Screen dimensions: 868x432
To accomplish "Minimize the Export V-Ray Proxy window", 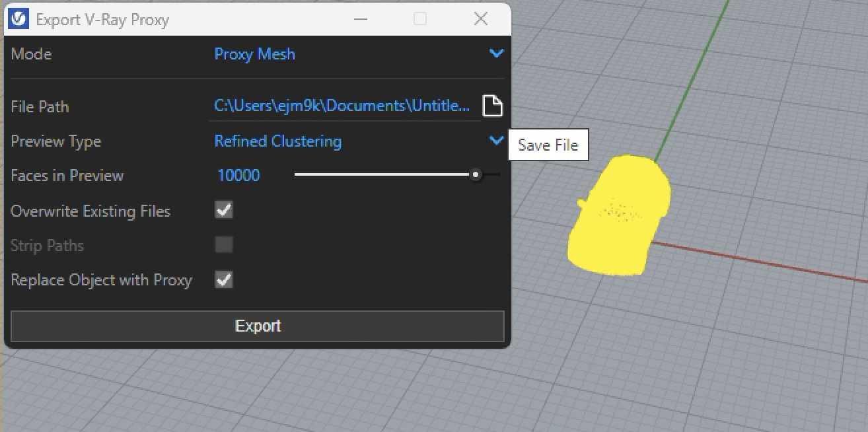I will [359, 19].
